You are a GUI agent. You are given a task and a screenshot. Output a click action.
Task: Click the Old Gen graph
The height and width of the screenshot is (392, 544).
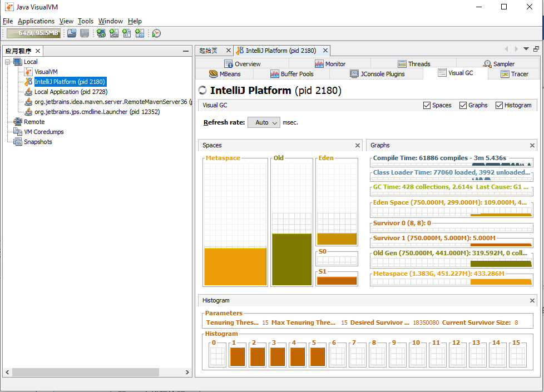[x=451, y=262]
